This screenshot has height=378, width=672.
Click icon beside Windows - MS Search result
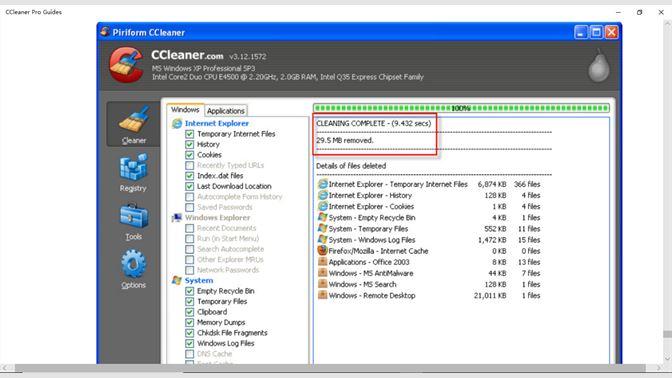pos(322,284)
